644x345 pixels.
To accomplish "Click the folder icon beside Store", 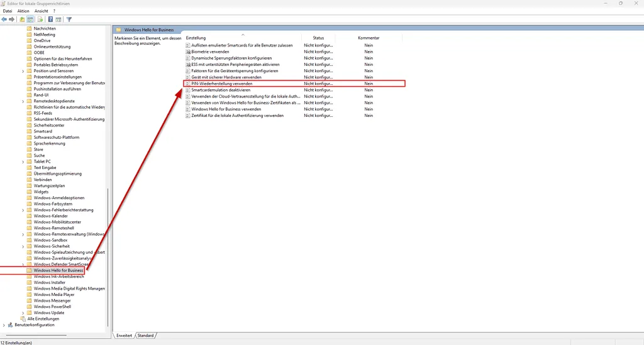I will pos(29,150).
